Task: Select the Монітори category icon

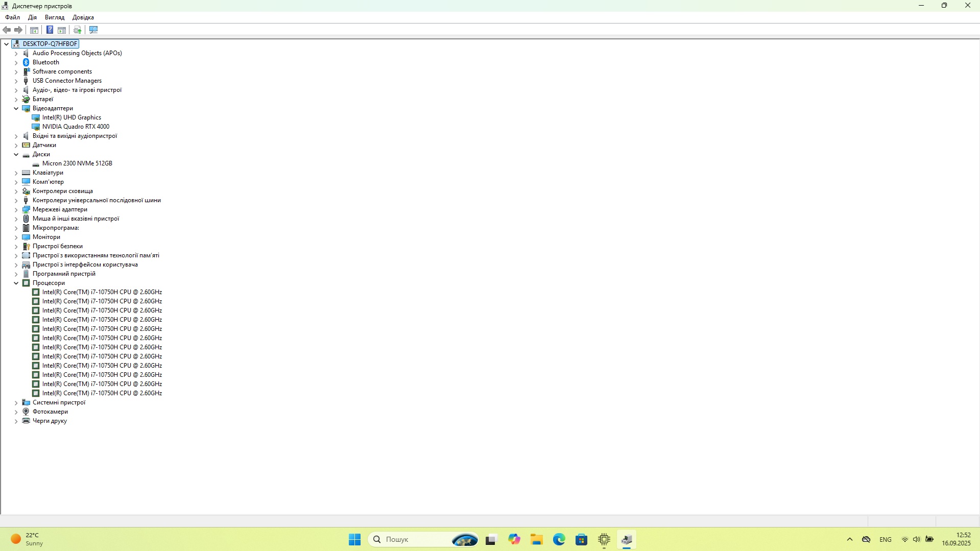Action: [x=26, y=237]
